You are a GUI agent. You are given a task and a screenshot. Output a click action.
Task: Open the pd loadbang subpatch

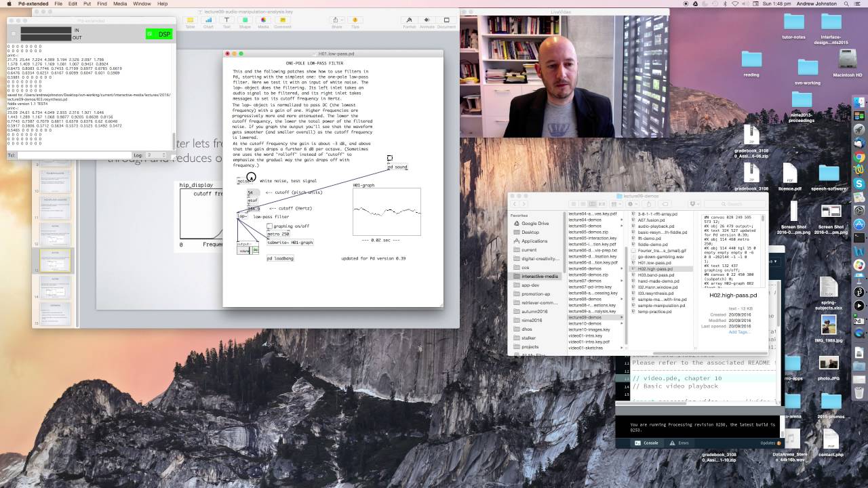click(280, 258)
